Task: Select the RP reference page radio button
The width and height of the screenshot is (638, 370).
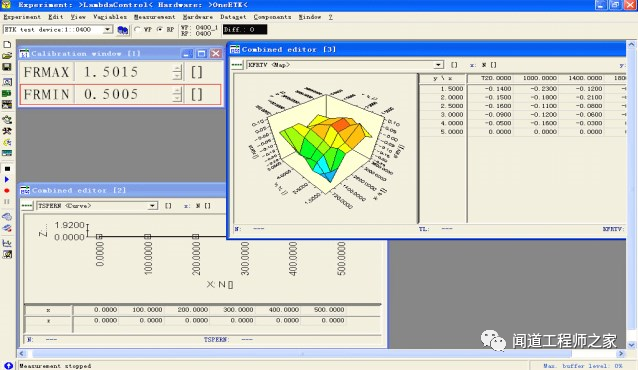Action: coord(160,29)
